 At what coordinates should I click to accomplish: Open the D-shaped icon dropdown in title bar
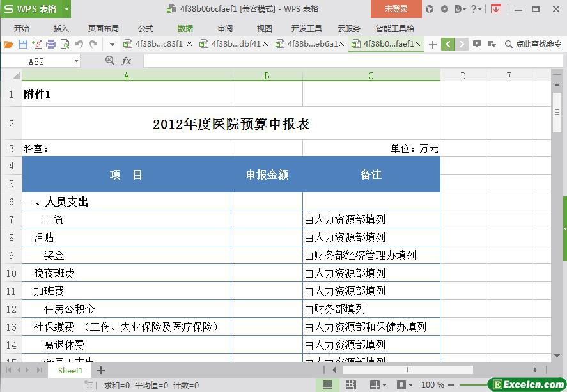pyautogui.click(x=460, y=9)
